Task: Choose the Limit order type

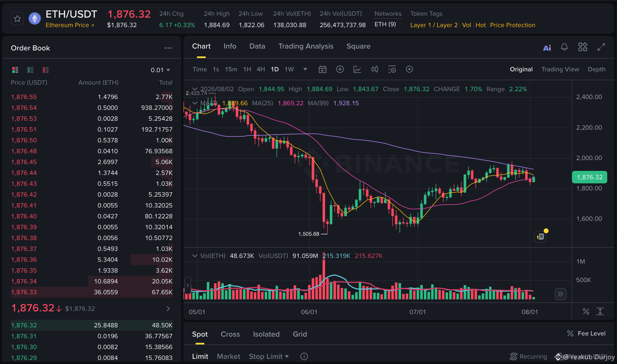Action: pyautogui.click(x=200, y=357)
